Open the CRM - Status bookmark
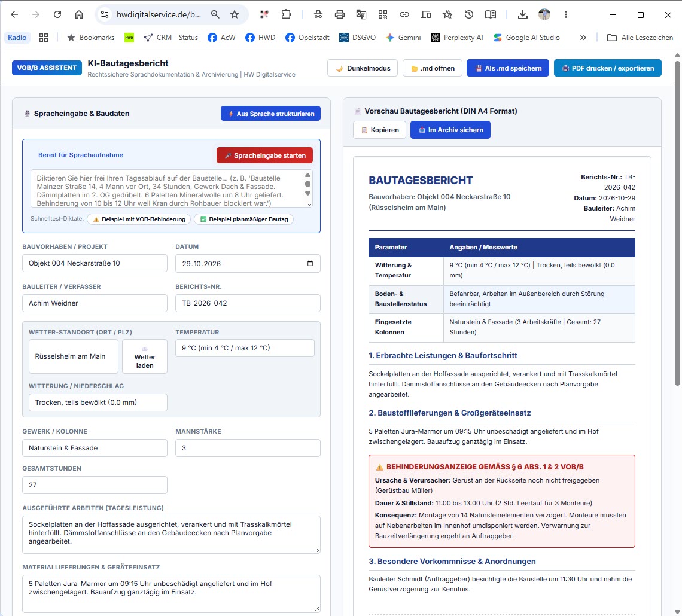This screenshot has width=682, height=616. (x=171, y=38)
